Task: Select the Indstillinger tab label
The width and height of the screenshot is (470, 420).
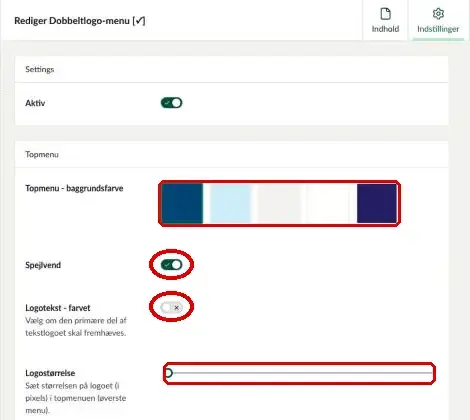Action: point(438,29)
